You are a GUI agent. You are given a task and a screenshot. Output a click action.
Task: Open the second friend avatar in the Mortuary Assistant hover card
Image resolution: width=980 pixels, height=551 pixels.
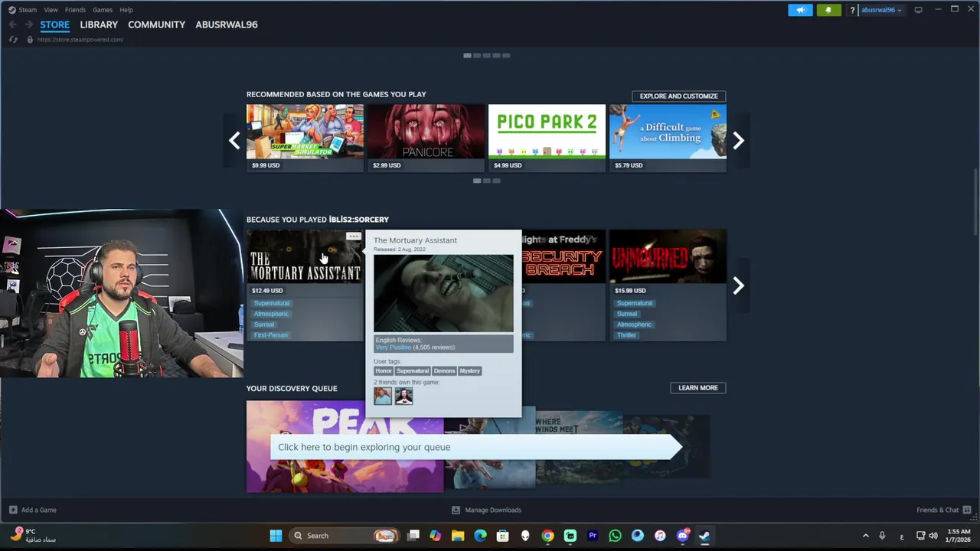(403, 396)
